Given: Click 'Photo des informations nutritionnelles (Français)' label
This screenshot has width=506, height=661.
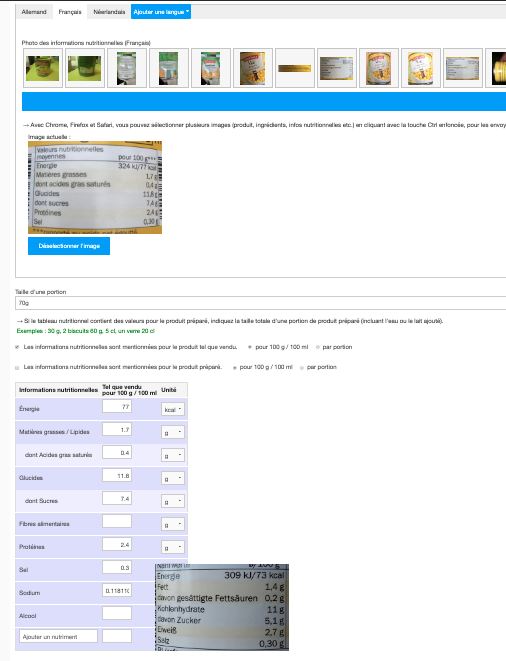Looking at the screenshot, I should (86, 43).
